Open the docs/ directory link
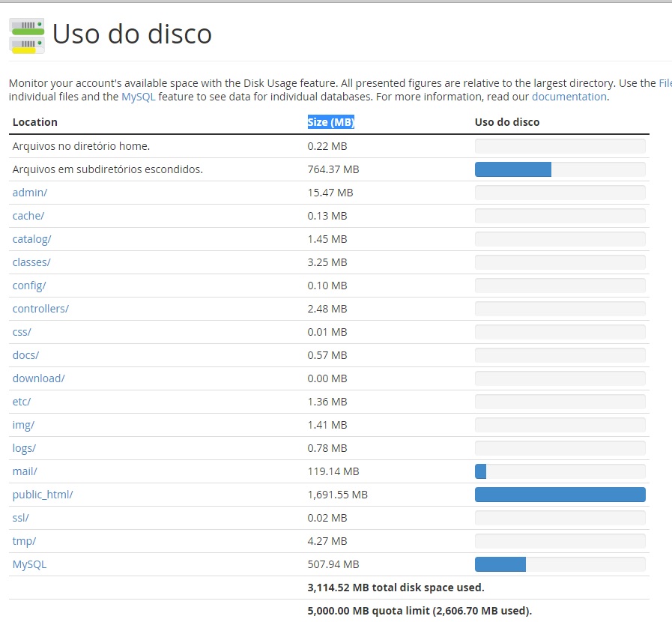The width and height of the screenshot is (672, 622). tap(25, 355)
